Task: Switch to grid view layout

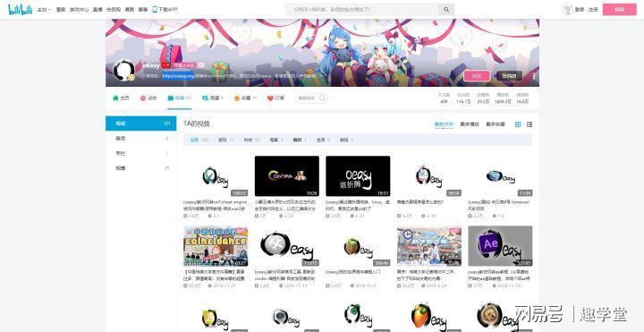Action: 518,124
